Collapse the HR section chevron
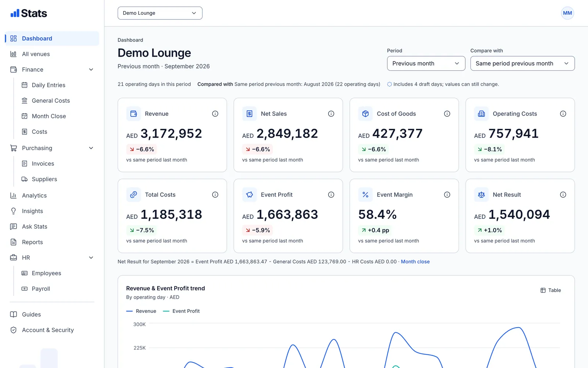The image size is (588, 368). (x=91, y=258)
